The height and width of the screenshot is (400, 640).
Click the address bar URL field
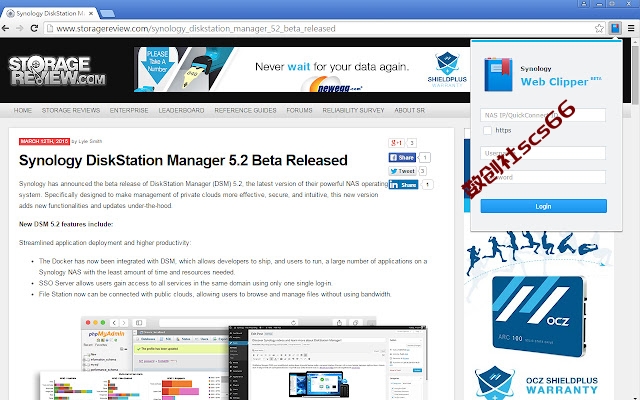pyautogui.click(x=318, y=29)
